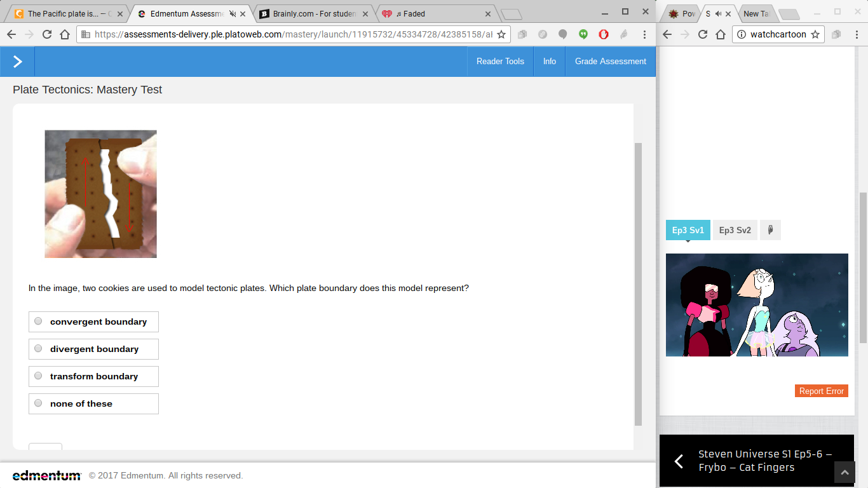
Task: Open the Chrome three-dot menu
Action: 644,34
